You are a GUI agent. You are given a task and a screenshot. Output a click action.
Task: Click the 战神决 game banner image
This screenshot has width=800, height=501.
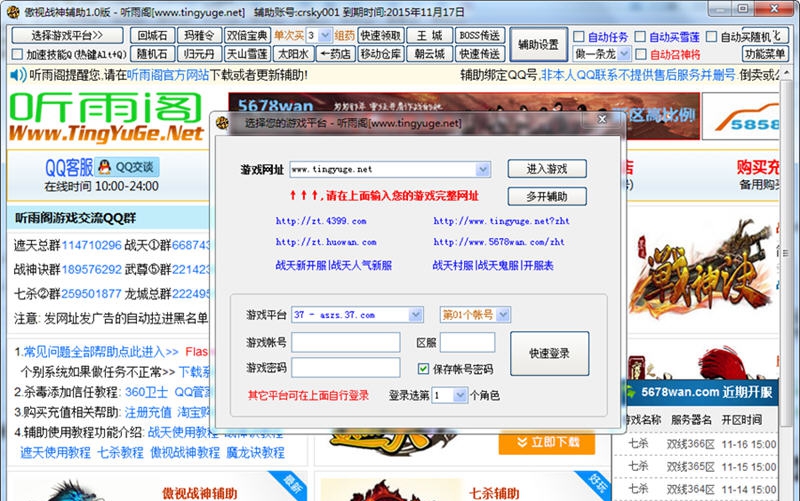pyautogui.click(x=699, y=270)
